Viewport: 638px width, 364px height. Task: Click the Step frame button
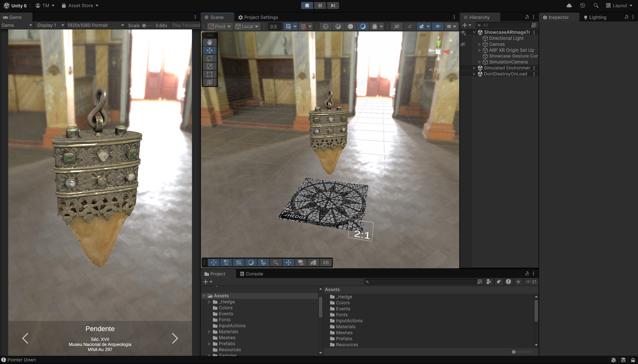333,5
